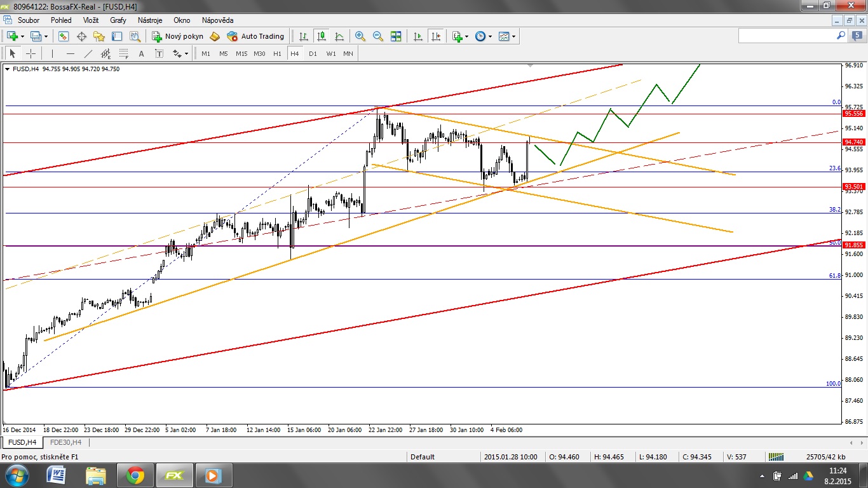Open Windows Explorer from the taskbar

[95, 475]
